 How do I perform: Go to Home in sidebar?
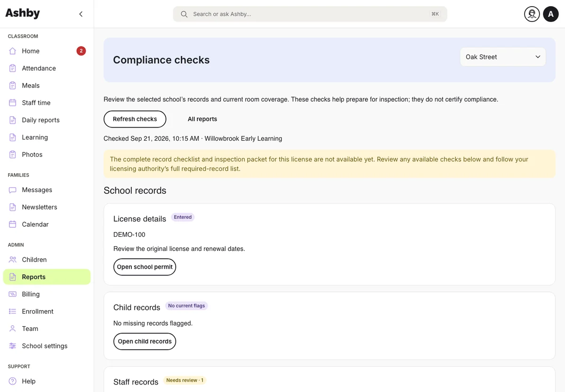pos(47,51)
